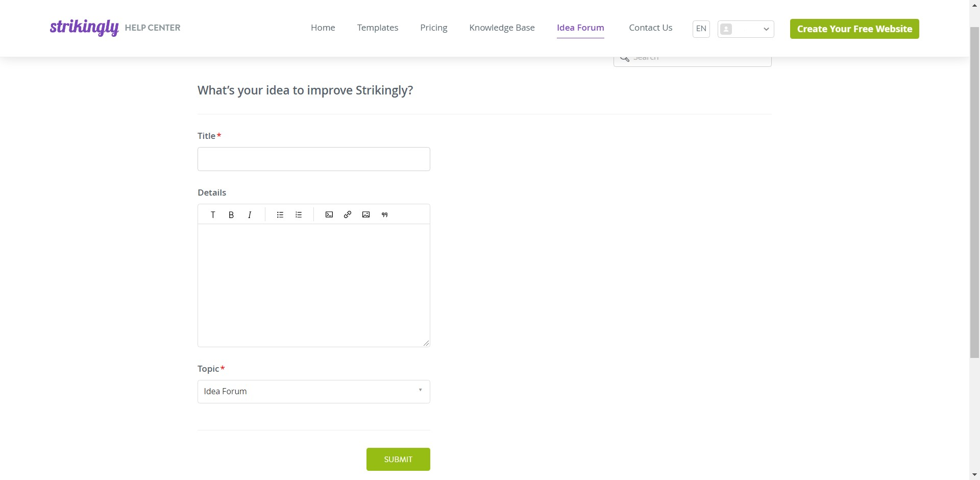Toggle bold formatting in the Details editor

(231, 214)
